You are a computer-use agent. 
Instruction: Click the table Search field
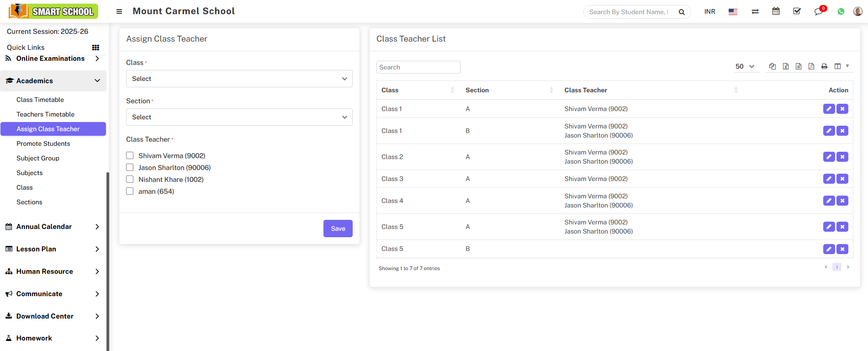pos(418,67)
